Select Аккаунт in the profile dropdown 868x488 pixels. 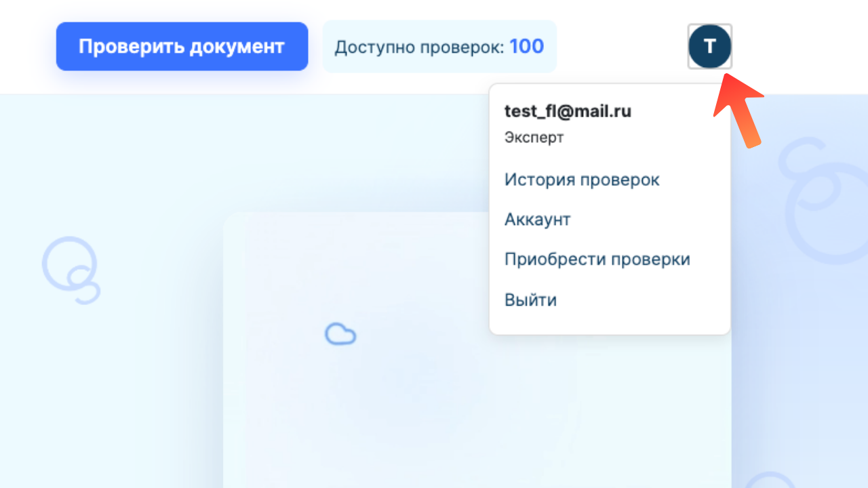pyautogui.click(x=537, y=219)
